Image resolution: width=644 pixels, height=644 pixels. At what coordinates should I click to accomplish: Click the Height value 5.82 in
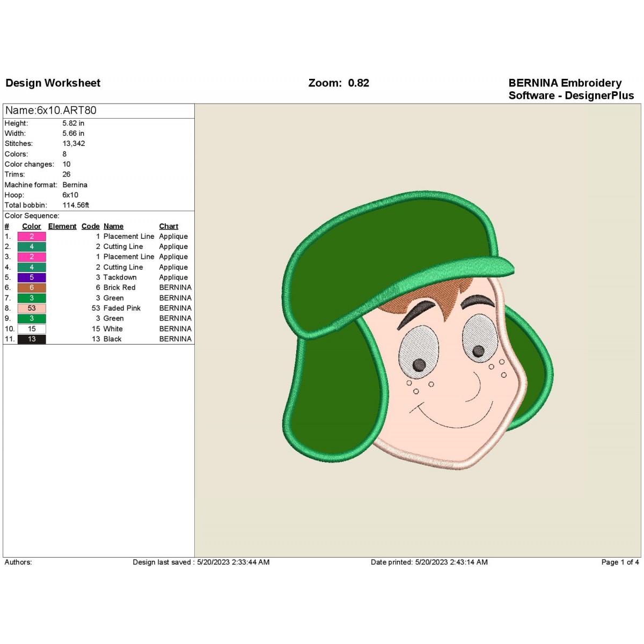pos(74,123)
